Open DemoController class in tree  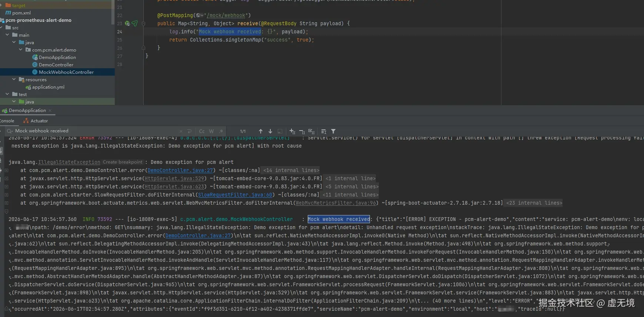(x=56, y=65)
